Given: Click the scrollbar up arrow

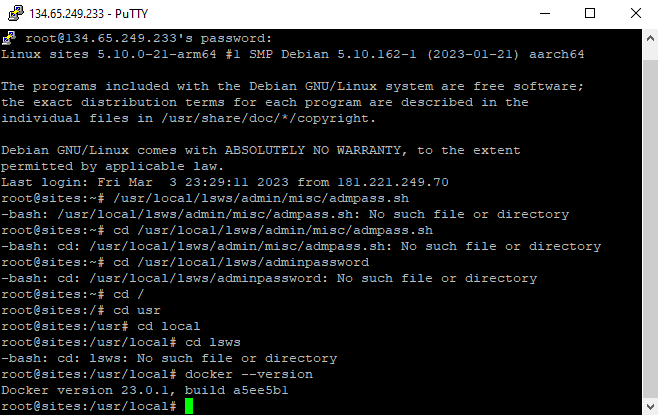Looking at the screenshot, I should [650, 39].
